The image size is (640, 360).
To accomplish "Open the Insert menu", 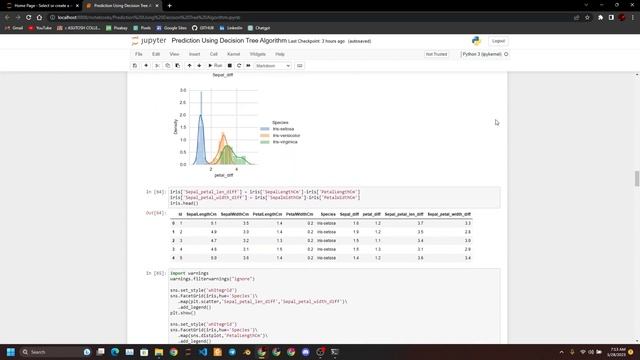I will pos(194,54).
